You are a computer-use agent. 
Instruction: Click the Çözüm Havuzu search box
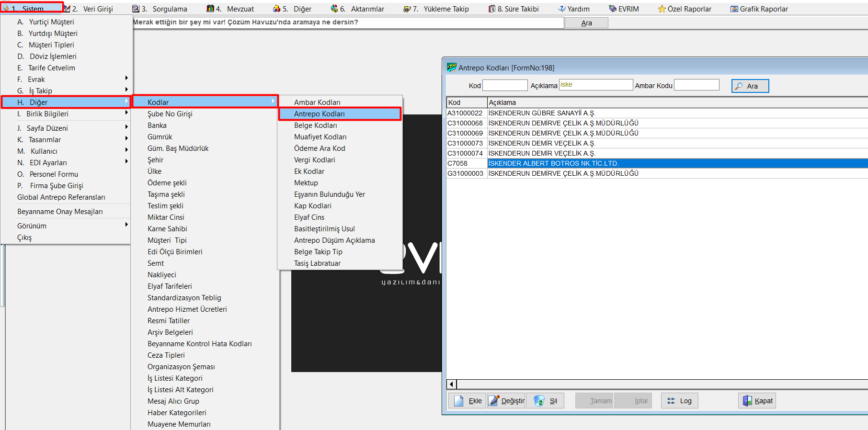[348, 23]
